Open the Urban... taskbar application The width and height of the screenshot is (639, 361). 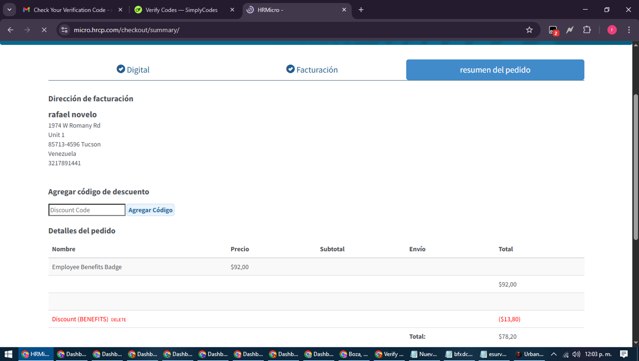pos(529,354)
